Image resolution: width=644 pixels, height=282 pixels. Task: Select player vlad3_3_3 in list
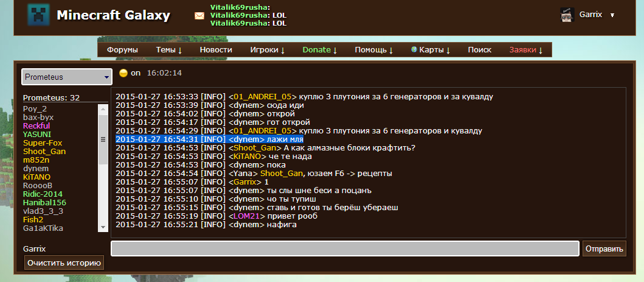(x=43, y=211)
